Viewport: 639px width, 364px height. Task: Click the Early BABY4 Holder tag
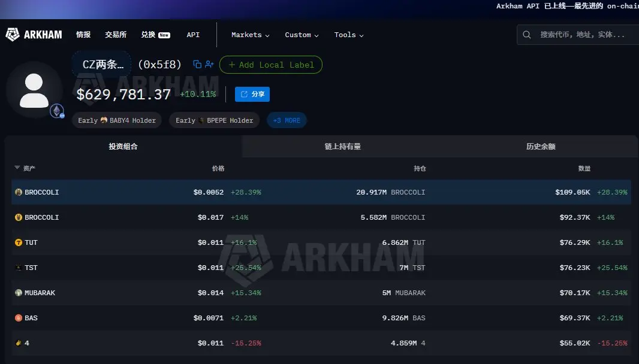click(117, 120)
